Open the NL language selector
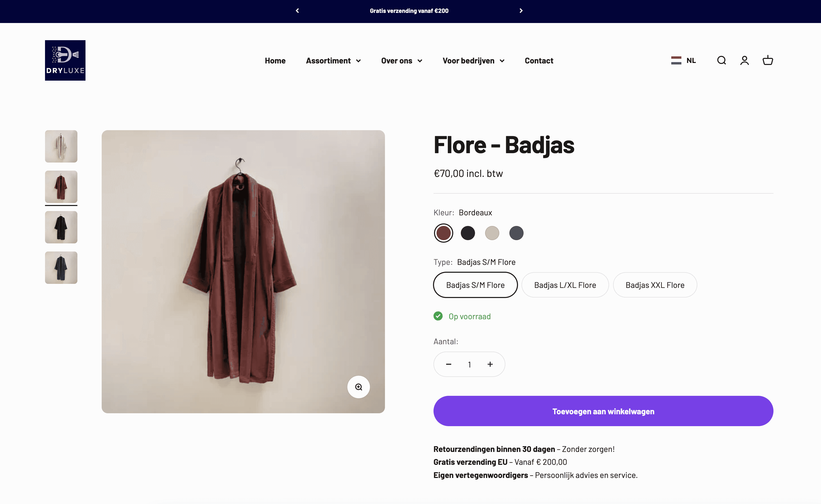821x504 pixels. pyautogui.click(x=683, y=60)
